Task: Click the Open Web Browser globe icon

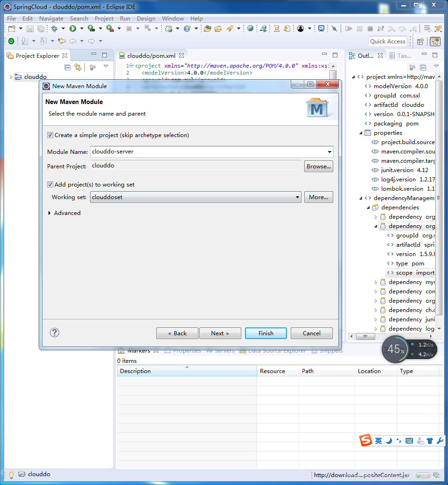Action: coord(250,29)
